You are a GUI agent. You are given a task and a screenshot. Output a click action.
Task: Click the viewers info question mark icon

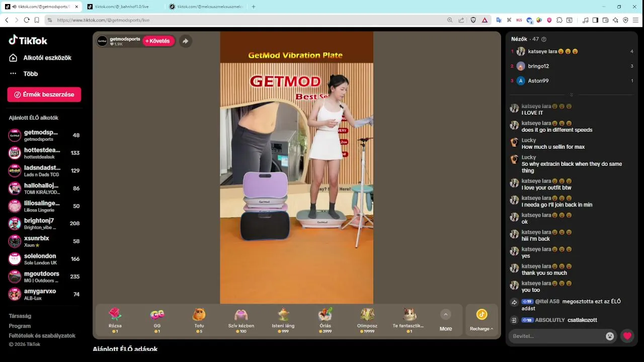pos(543,39)
